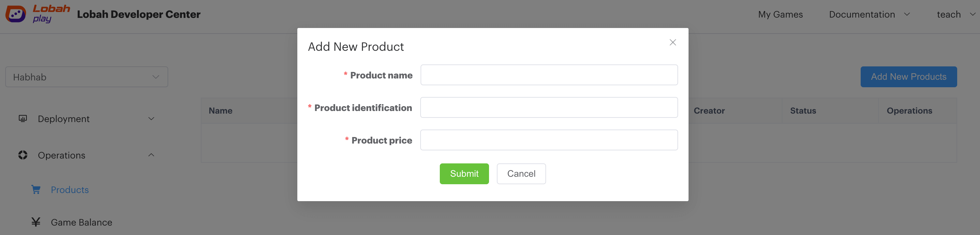Click the Lobah play logo icon

pos(16,14)
